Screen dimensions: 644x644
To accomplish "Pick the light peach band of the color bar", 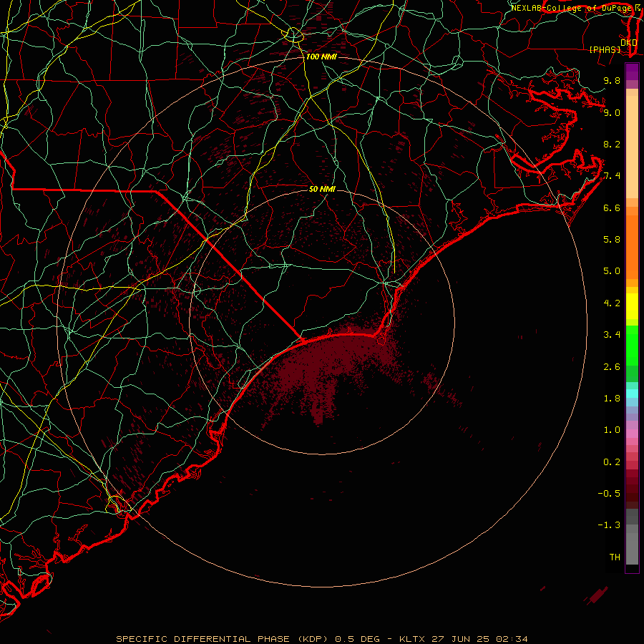I will pyautogui.click(x=632, y=147).
